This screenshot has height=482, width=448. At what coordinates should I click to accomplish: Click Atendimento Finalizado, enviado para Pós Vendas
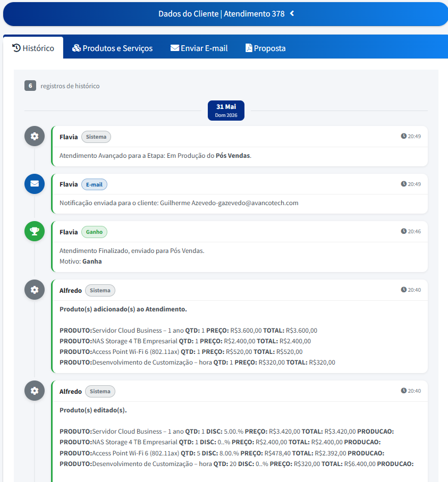132,251
